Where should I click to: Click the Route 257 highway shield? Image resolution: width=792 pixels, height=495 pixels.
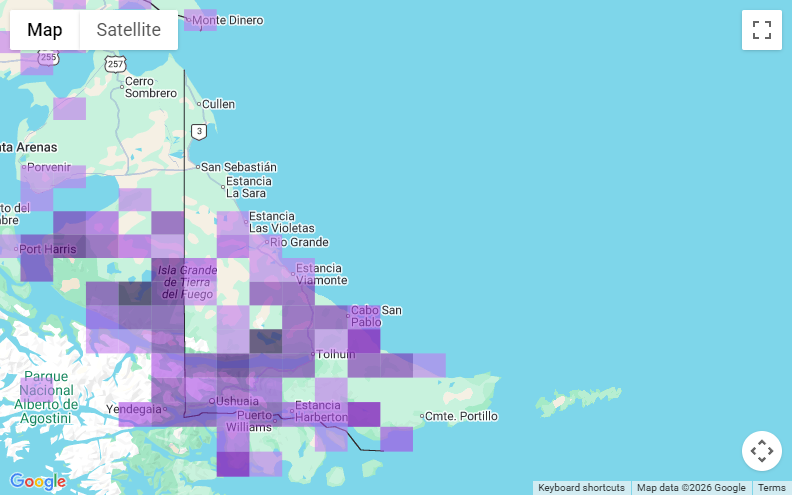[117, 63]
